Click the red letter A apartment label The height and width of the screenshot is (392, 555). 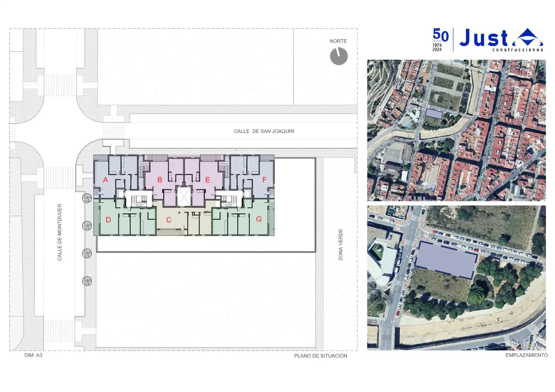106,180
